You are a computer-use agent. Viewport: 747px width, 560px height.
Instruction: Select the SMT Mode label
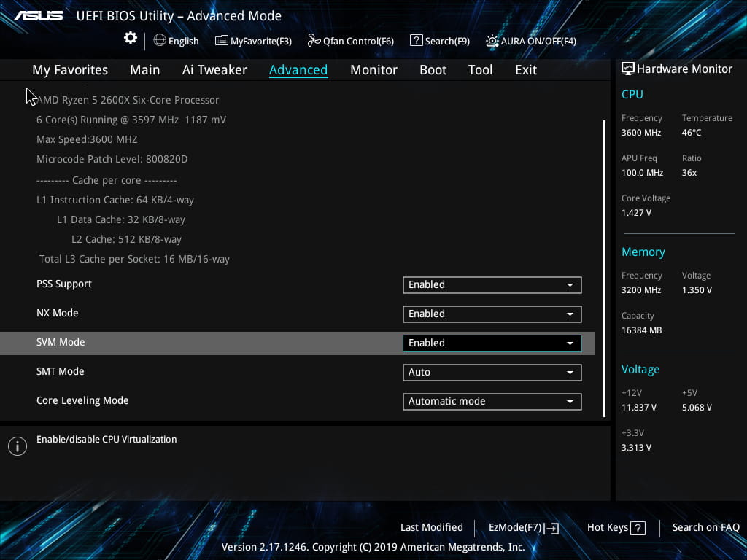click(60, 371)
